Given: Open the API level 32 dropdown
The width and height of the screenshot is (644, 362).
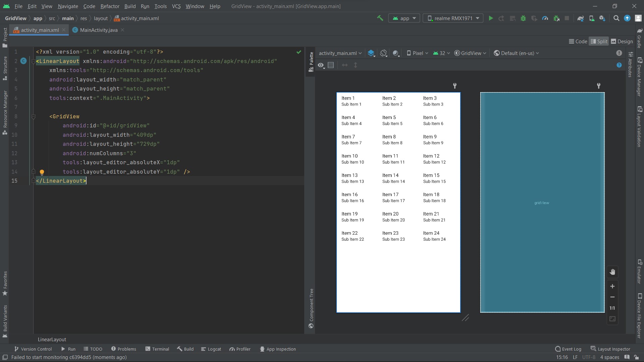Looking at the screenshot, I should 441,53.
